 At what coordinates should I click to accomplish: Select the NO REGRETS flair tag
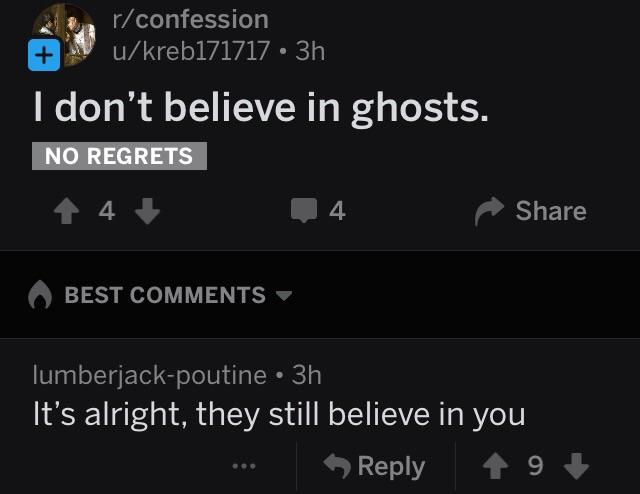119,156
